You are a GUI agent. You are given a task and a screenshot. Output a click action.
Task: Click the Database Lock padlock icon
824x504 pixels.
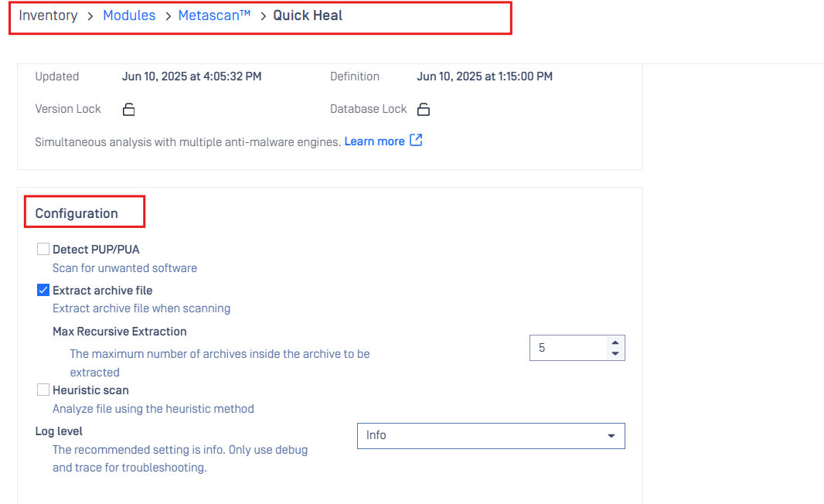[x=424, y=109]
